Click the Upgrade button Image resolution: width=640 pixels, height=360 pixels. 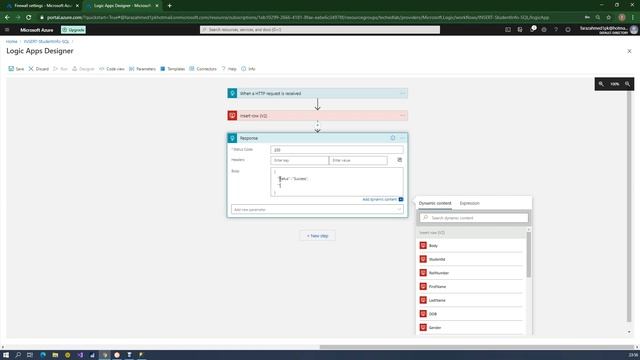tap(73, 30)
